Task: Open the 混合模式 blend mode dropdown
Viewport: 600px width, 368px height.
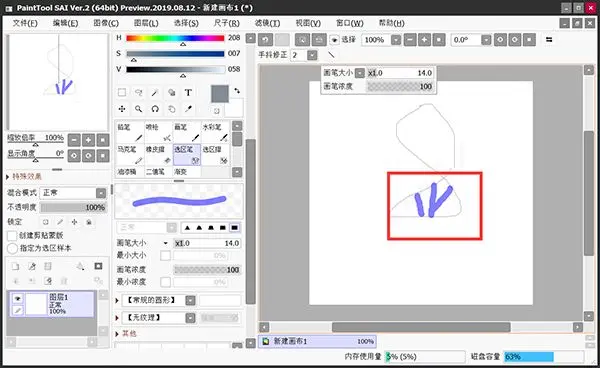Action: (101, 193)
